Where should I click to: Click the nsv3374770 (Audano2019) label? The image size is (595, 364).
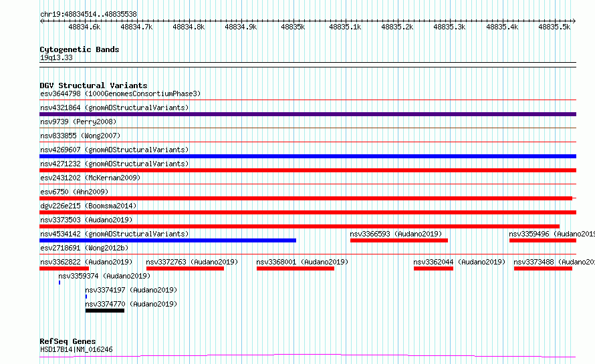[131, 304]
